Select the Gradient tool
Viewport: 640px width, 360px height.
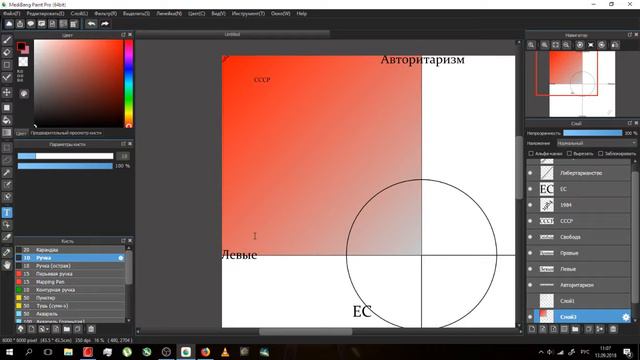[x=7, y=133]
